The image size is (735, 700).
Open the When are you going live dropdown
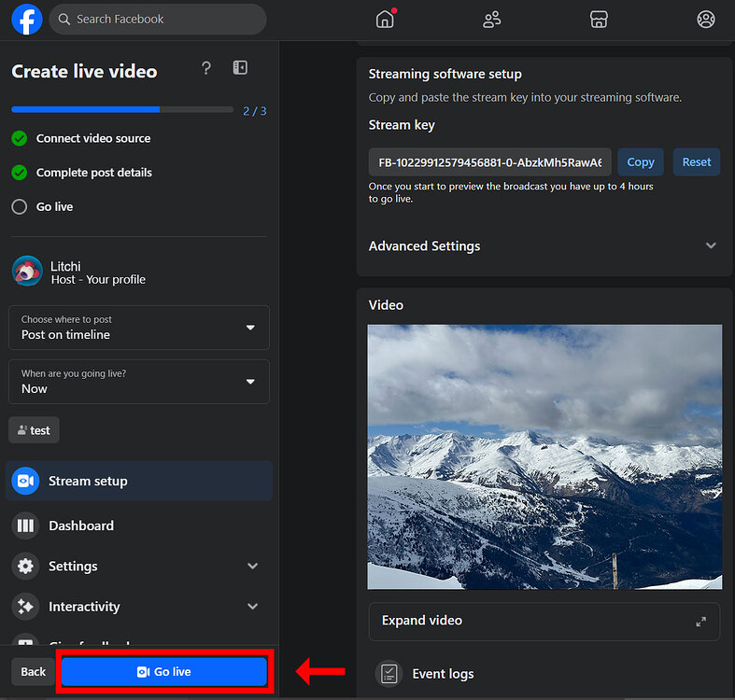pyautogui.click(x=139, y=382)
